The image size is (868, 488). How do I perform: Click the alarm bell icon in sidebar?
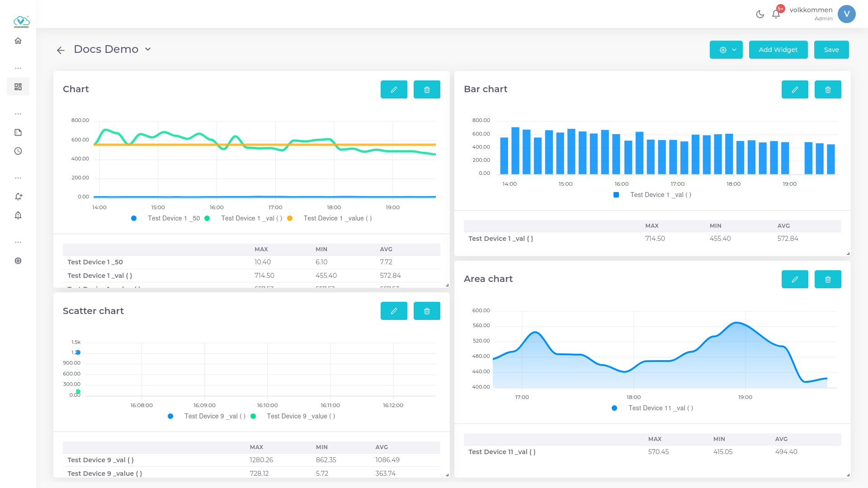pos(18,215)
